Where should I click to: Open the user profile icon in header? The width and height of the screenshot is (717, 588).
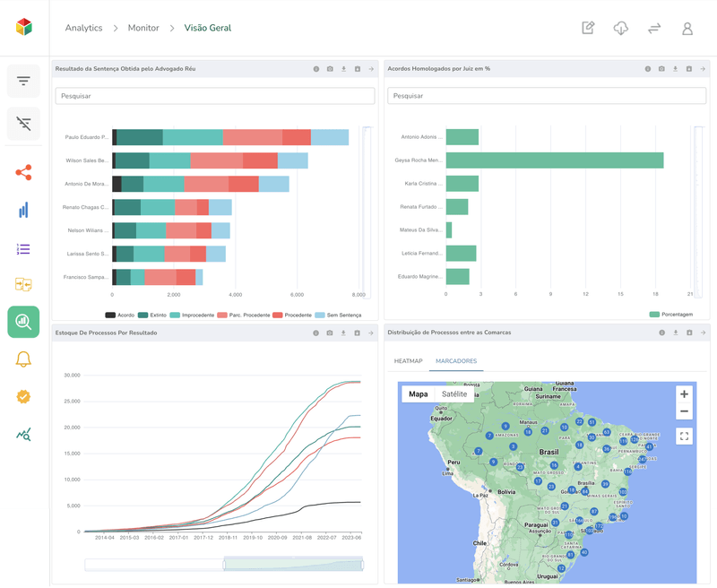pos(687,29)
